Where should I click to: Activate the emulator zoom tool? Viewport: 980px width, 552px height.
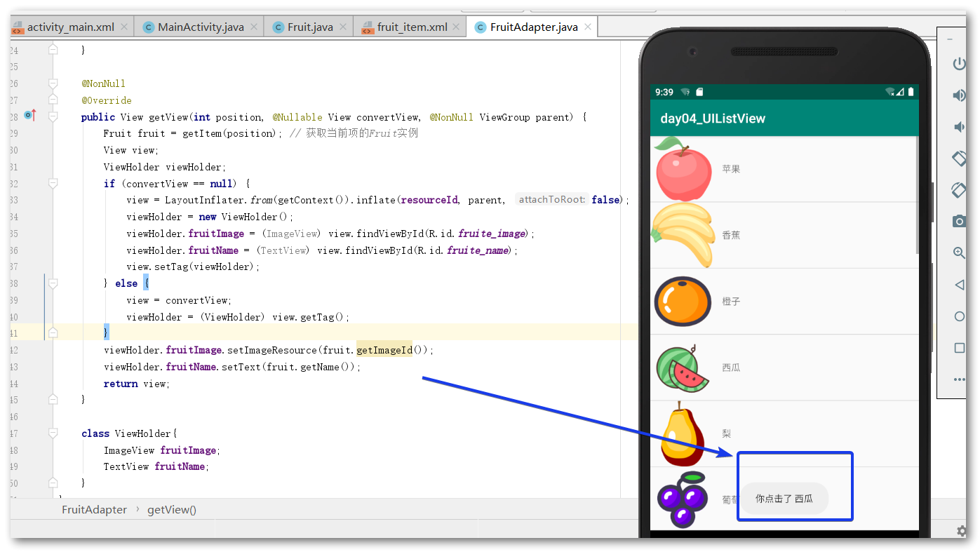point(959,253)
